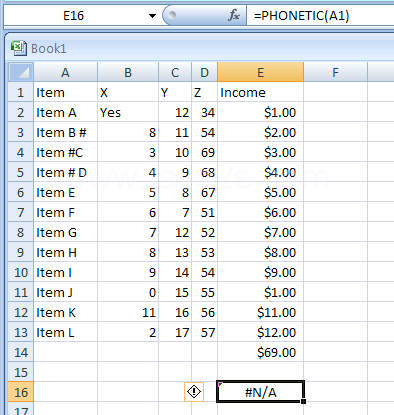
Task: Click the Insert Function fx icon
Action: click(x=234, y=15)
